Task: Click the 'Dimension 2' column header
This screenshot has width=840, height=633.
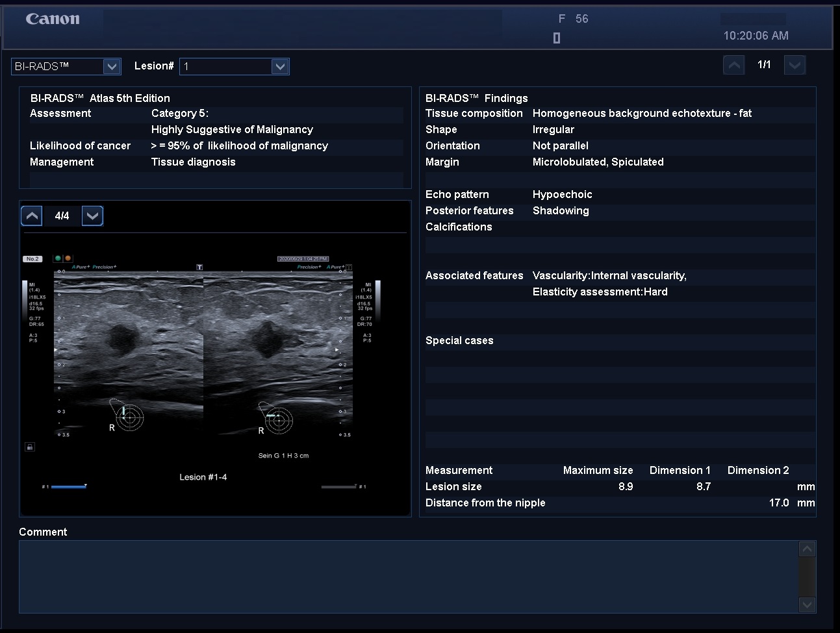Action: 758,470
